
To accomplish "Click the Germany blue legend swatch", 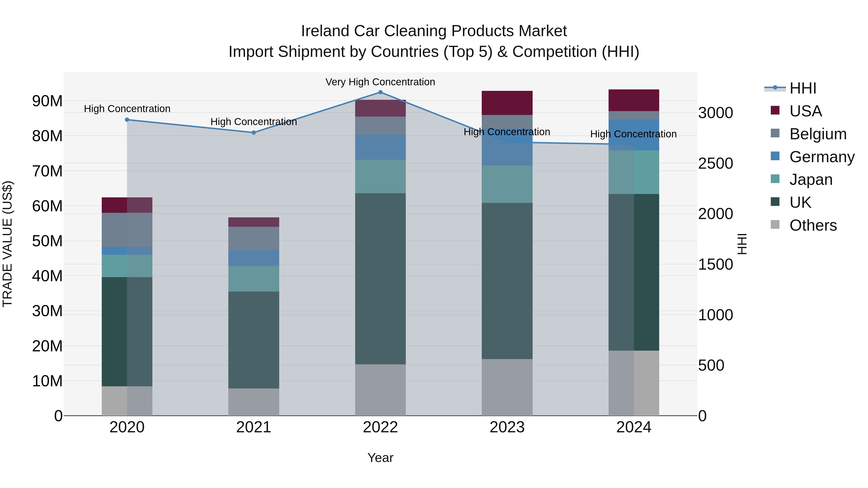I will (x=775, y=156).
